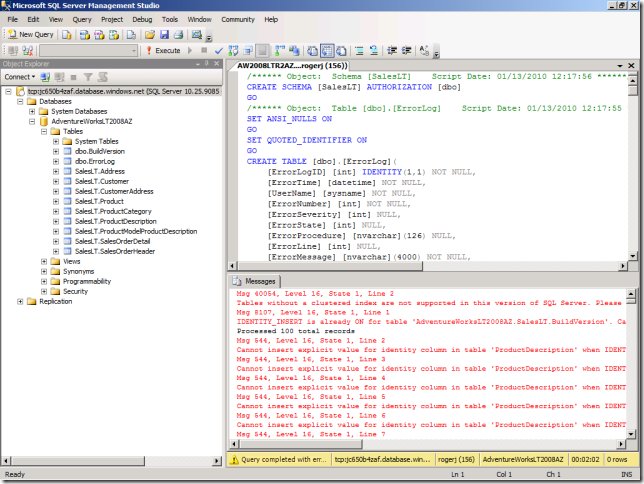Open the File menu
The image size is (644, 484).
coord(13,19)
